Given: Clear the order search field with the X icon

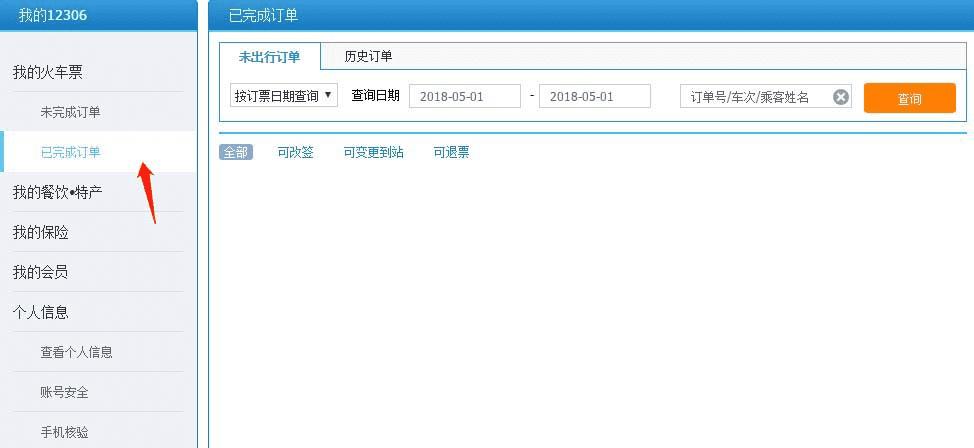Looking at the screenshot, I should pyautogui.click(x=840, y=98).
